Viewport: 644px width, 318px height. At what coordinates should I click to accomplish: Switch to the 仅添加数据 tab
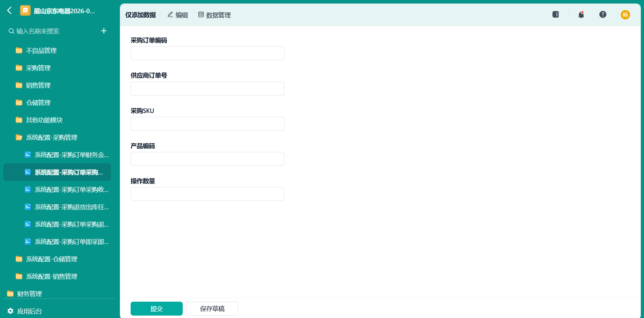[141, 15]
